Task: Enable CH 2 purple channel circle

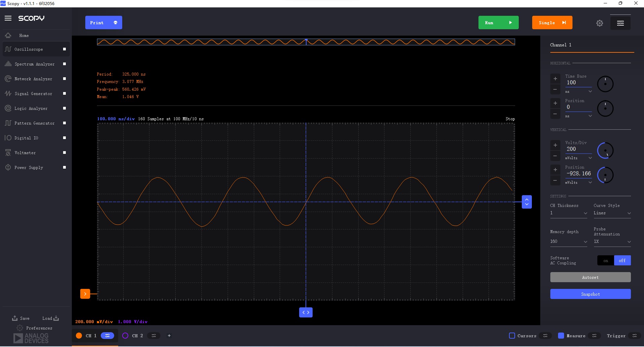Action: tap(125, 336)
